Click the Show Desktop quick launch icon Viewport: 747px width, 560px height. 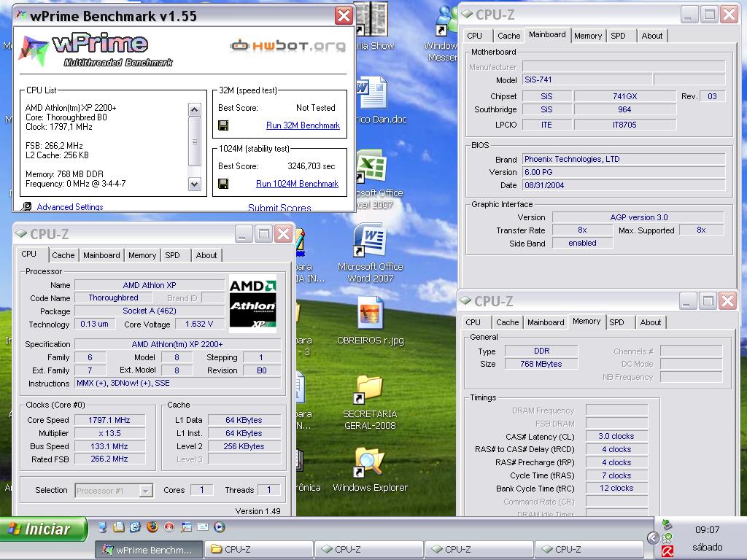(102, 526)
